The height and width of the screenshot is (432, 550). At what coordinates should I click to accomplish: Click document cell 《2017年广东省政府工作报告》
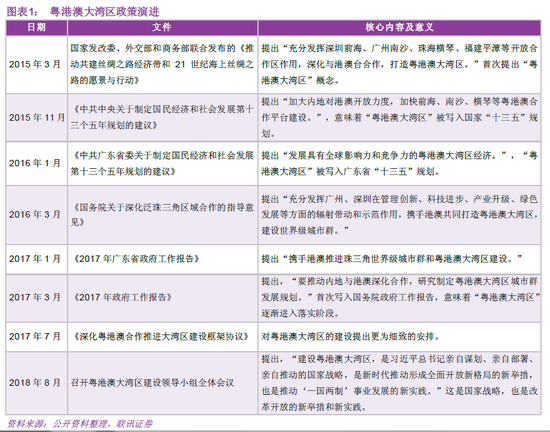tap(162, 259)
